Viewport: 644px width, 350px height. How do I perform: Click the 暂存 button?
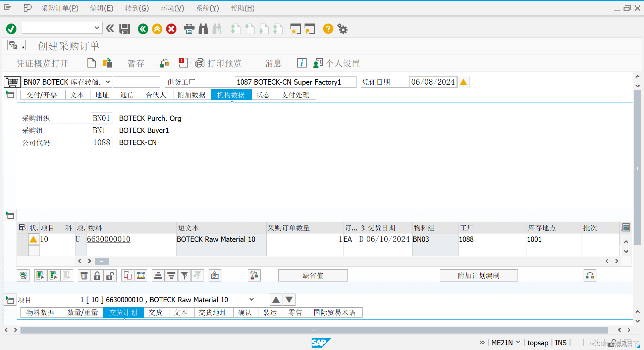click(136, 63)
